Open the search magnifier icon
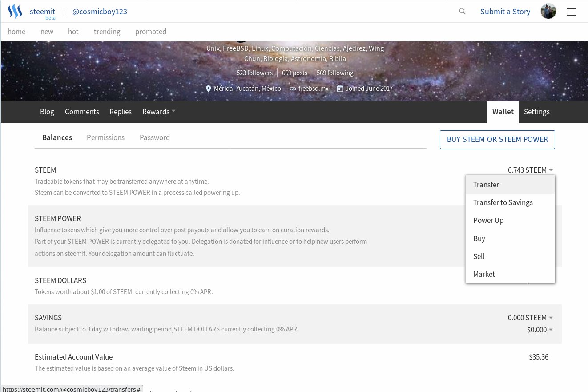Image resolution: width=588 pixels, height=392 pixels. click(x=463, y=12)
